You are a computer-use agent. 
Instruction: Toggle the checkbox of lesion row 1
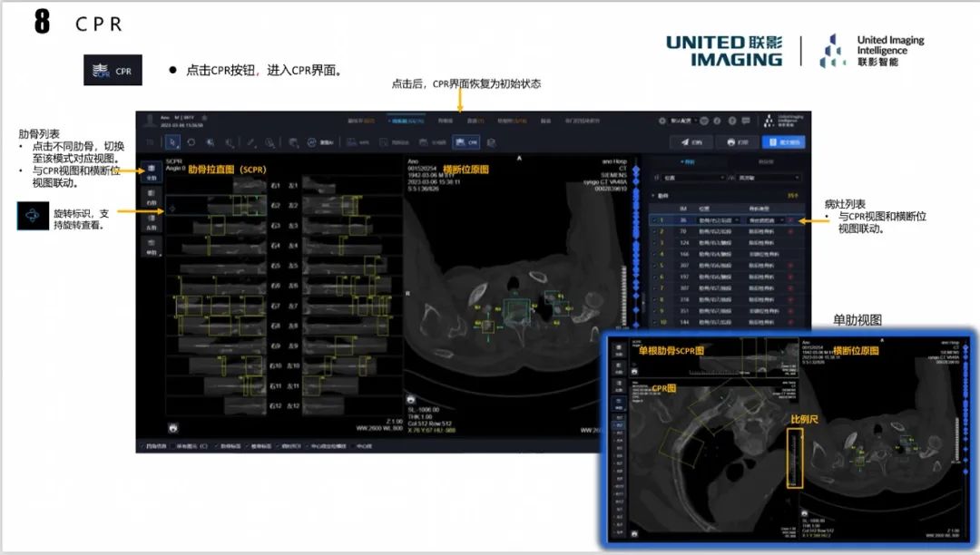tap(654, 219)
